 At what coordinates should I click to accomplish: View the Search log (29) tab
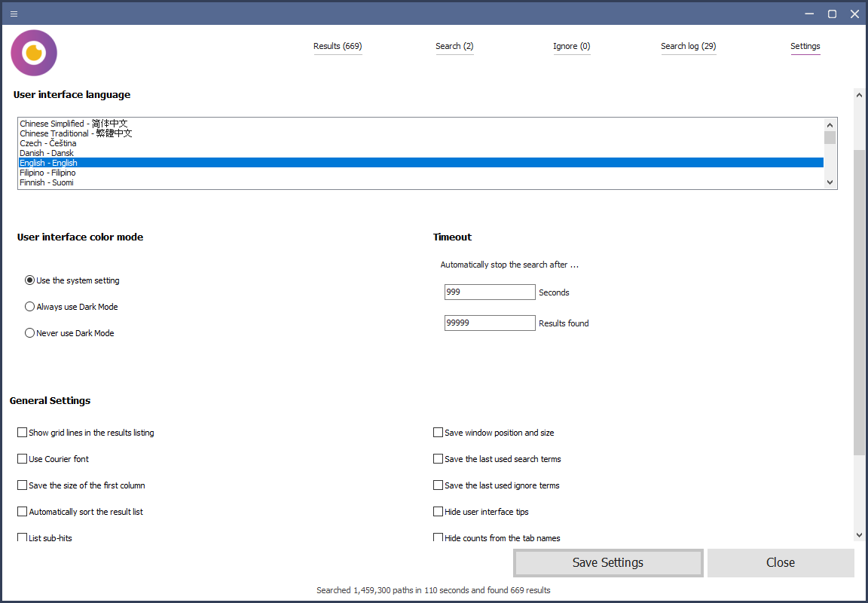[688, 46]
